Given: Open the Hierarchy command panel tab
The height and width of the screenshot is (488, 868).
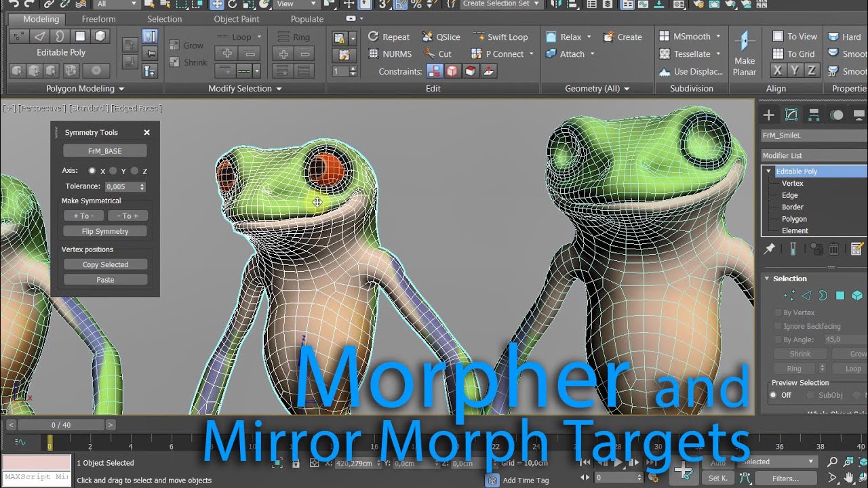Looking at the screenshot, I should (814, 115).
